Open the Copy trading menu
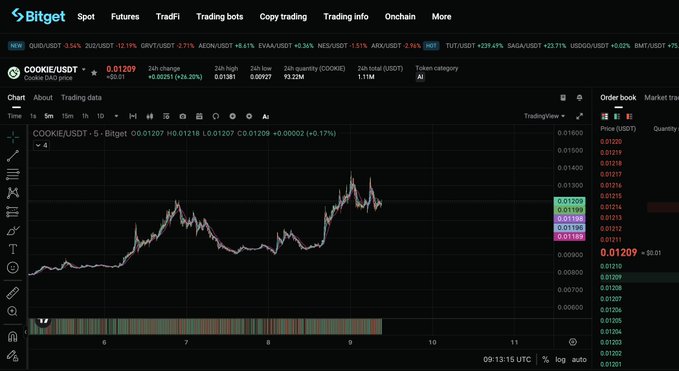Screen dimensions: 679x371 tap(283, 16)
